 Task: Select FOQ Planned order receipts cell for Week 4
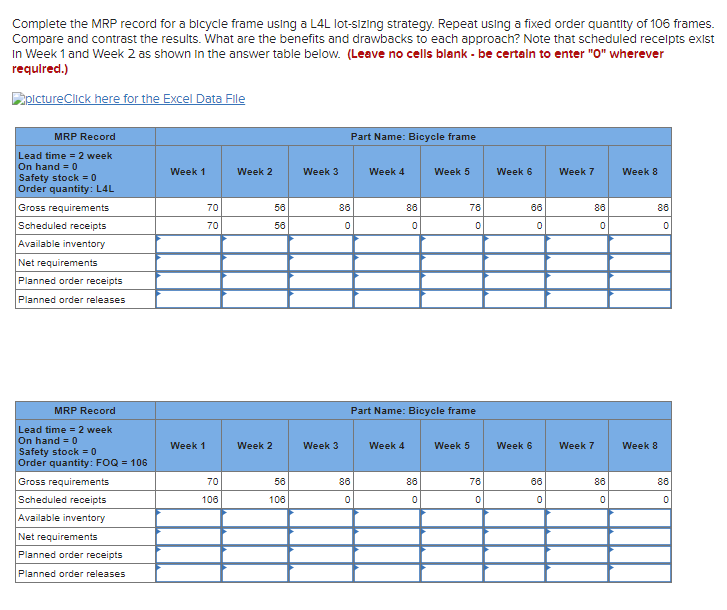387,555
